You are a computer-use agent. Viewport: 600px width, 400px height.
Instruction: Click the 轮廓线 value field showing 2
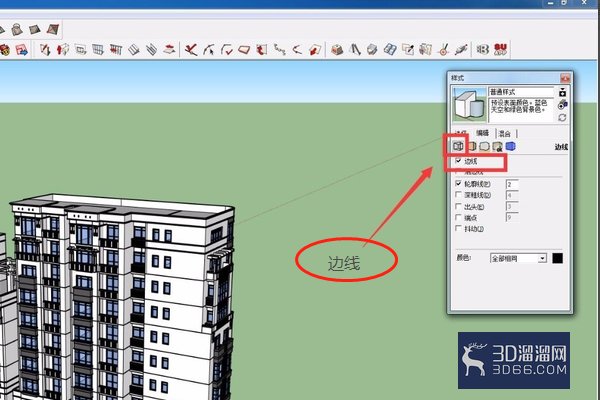(x=512, y=184)
